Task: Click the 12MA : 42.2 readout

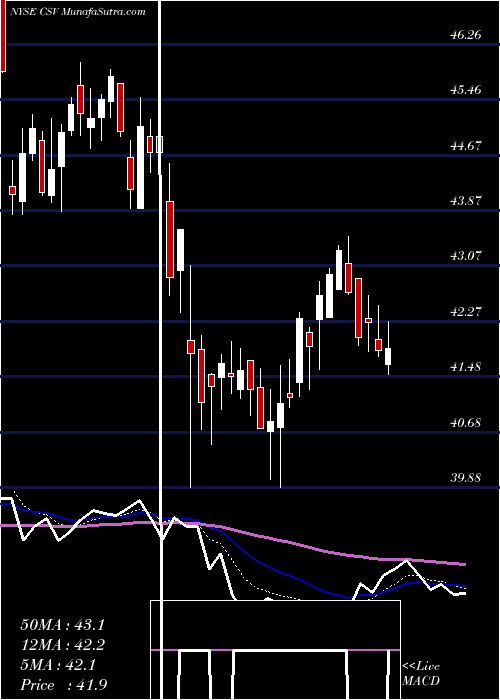Action: pyautogui.click(x=62, y=645)
